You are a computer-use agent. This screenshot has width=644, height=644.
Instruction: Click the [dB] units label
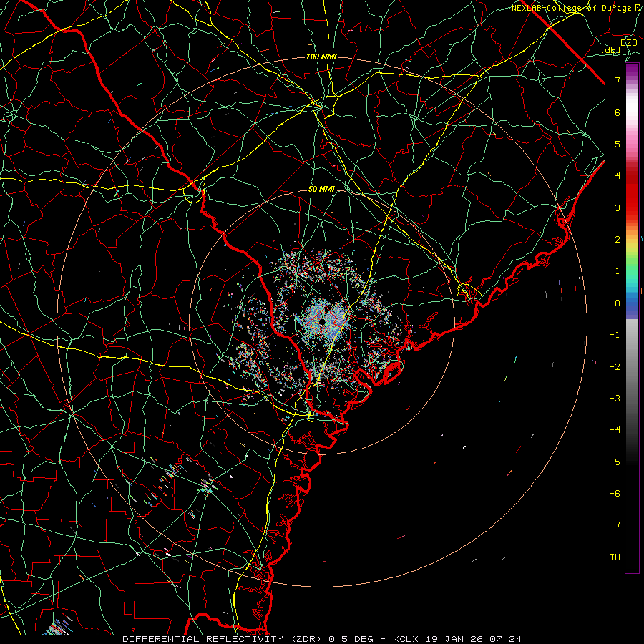pyautogui.click(x=610, y=50)
